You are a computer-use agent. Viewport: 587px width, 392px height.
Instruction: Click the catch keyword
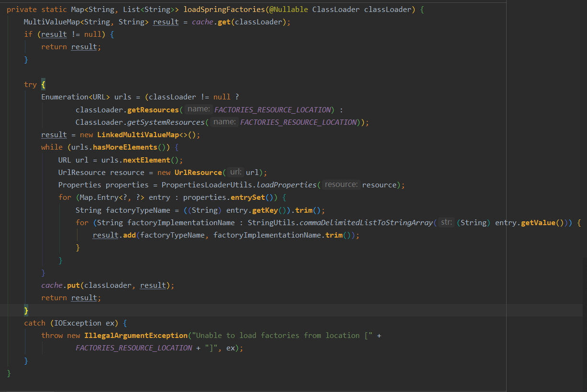coord(34,323)
